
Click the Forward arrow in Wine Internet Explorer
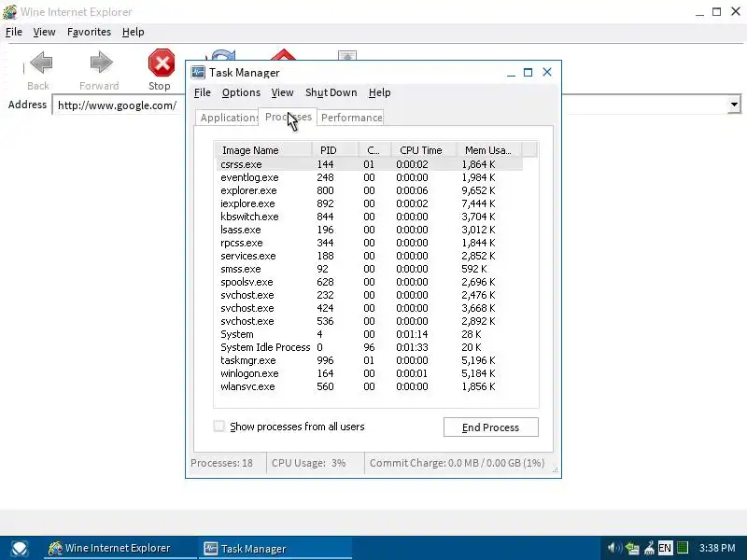click(x=101, y=63)
